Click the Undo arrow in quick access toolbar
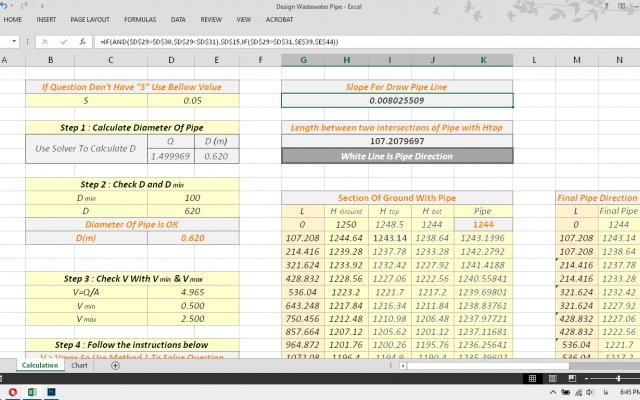Viewport: 640px width, 400px height. 4,6
